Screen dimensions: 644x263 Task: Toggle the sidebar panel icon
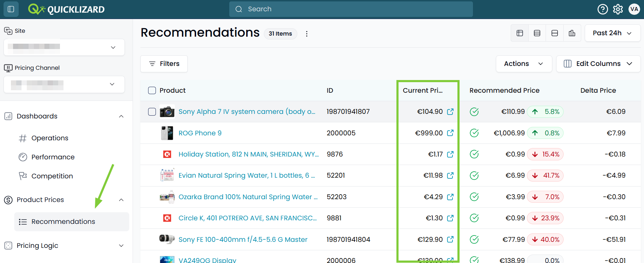click(x=11, y=9)
